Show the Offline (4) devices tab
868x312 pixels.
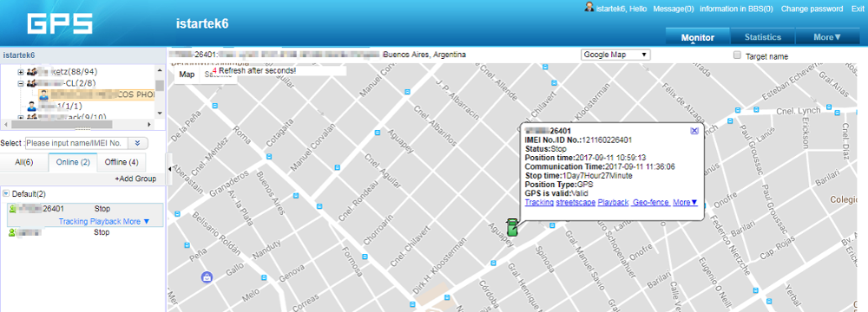[122, 162]
